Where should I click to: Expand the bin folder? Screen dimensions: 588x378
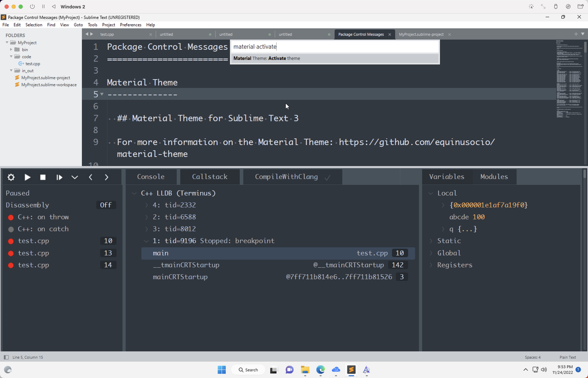tap(11, 49)
